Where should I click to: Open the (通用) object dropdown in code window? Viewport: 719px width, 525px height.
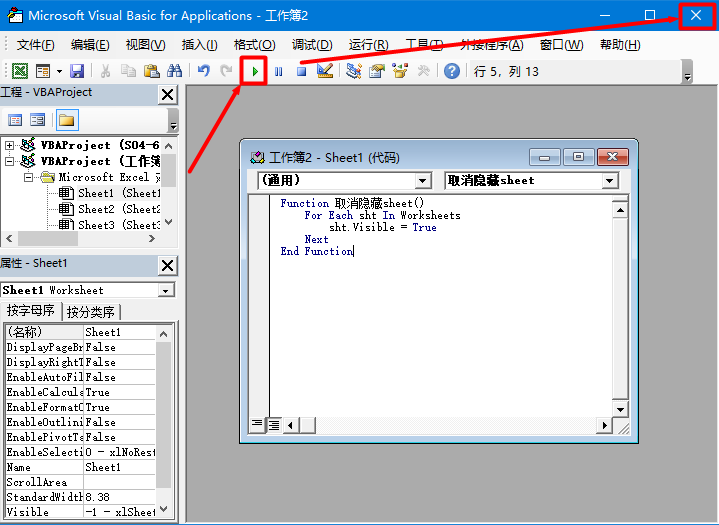[x=423, y=181]
